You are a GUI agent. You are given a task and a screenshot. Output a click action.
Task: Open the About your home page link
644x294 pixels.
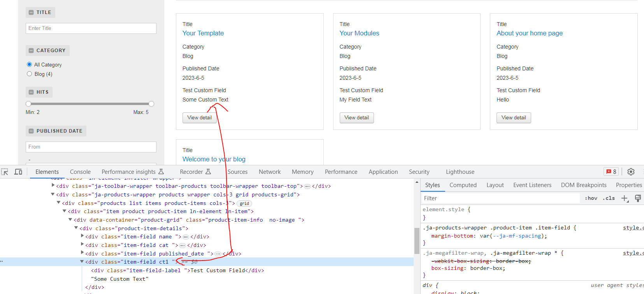tap(529, 33)
